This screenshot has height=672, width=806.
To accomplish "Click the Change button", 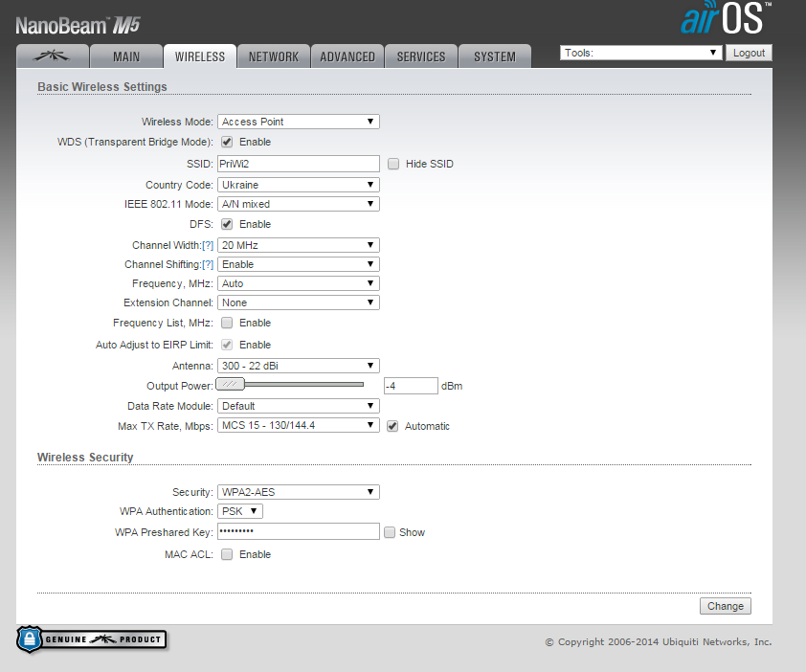I will point(726,606).
